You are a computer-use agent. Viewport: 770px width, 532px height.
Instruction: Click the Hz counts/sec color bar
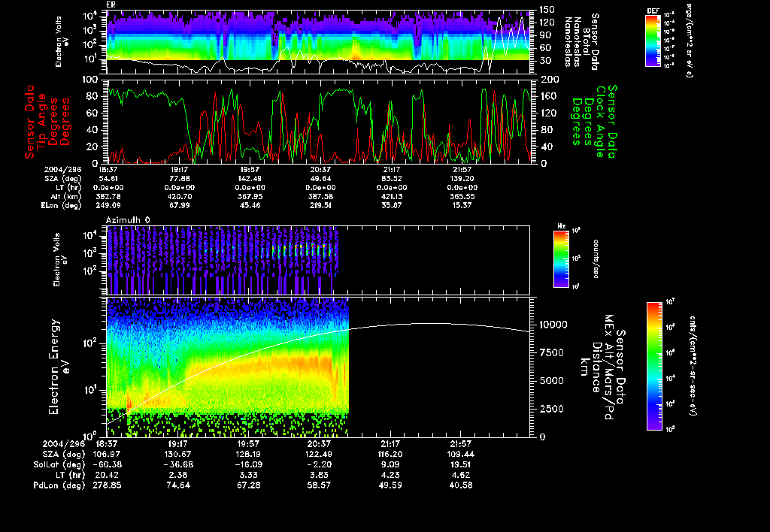tap(562, 260)
